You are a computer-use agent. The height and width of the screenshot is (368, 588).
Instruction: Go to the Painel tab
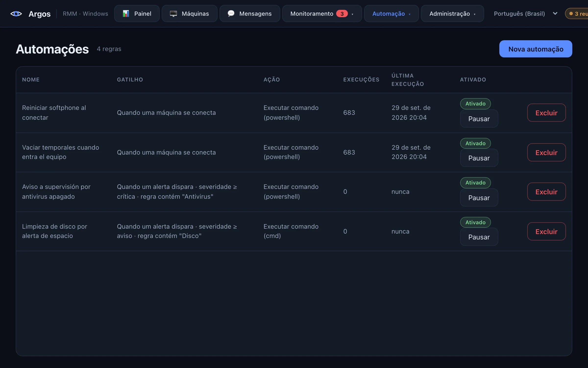tap(137, 13)
